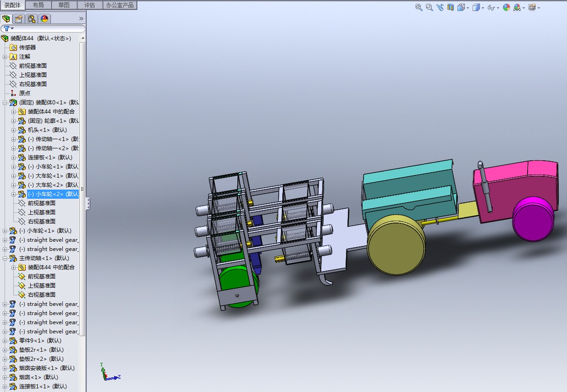Click the Previous View icon
This screenshot has height=392, width=567.
tap(440, 7)
